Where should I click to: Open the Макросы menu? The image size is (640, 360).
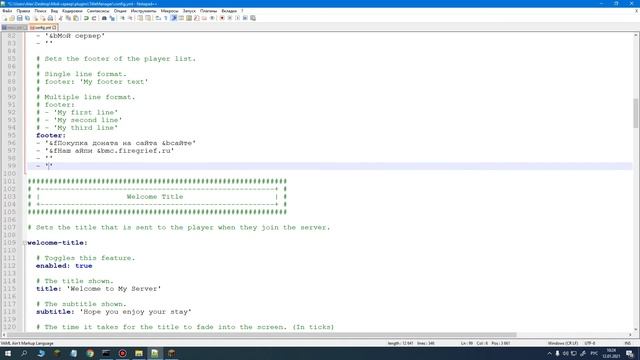[x=169, y=11]
